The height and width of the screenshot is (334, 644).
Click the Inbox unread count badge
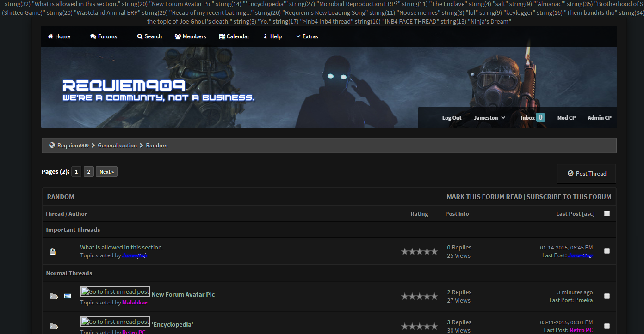pos(540,117)
